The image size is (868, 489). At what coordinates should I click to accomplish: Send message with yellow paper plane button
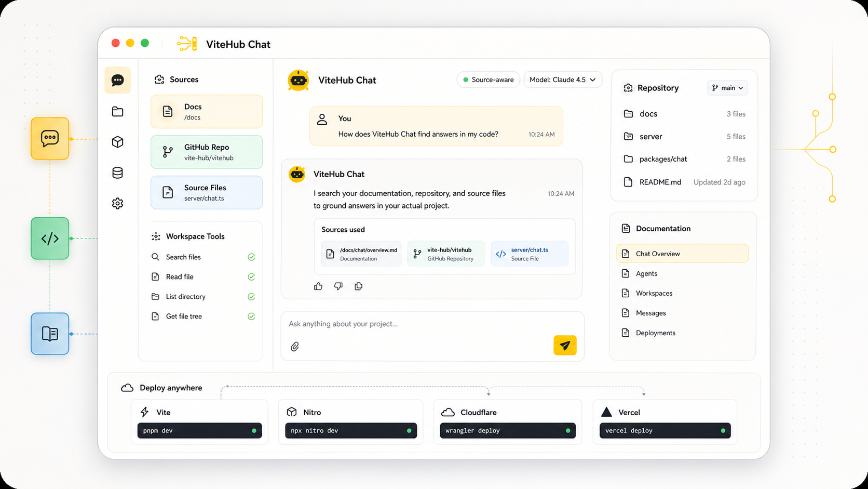click(565, 345)
